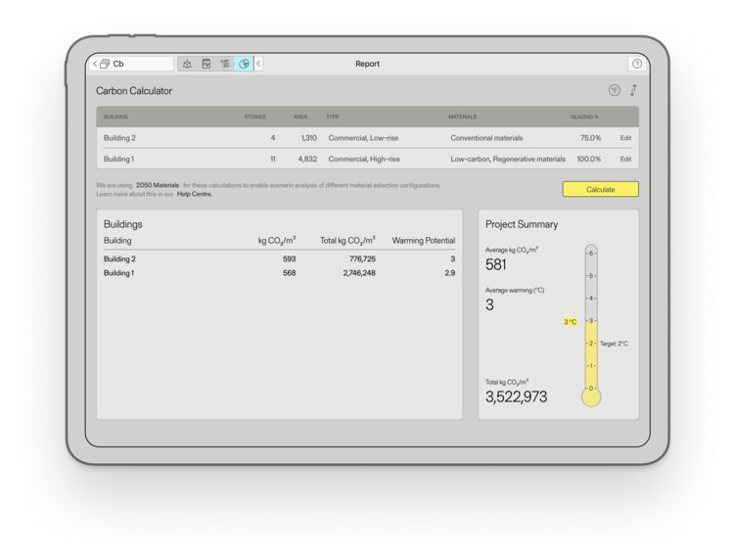Click the 4,832 area value
This screenshot has height=560, width=734.
click(x=307, y=160)
